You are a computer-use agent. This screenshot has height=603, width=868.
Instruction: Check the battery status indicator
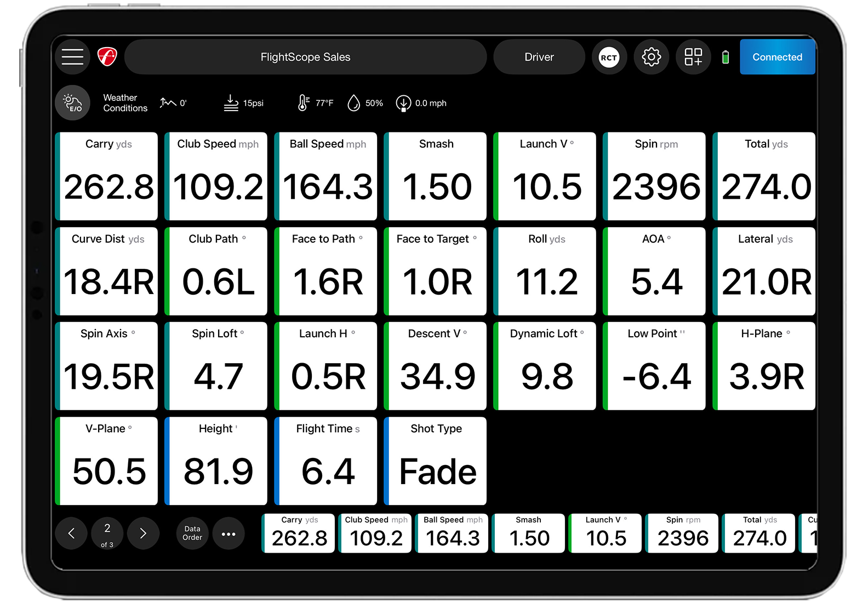tap(726, 57)
